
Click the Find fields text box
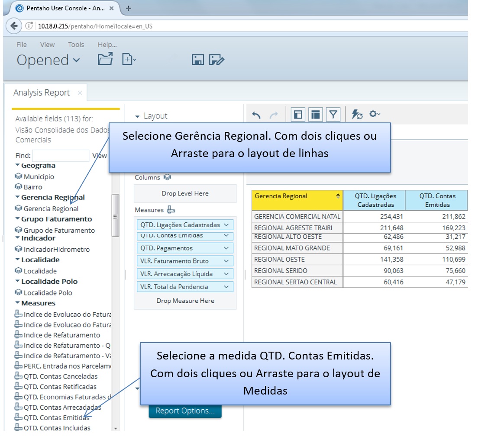coord(61,156)
